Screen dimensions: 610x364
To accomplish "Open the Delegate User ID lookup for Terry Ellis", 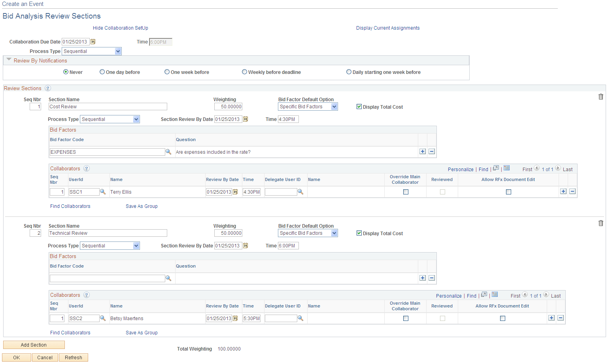I will pos(300,192).
